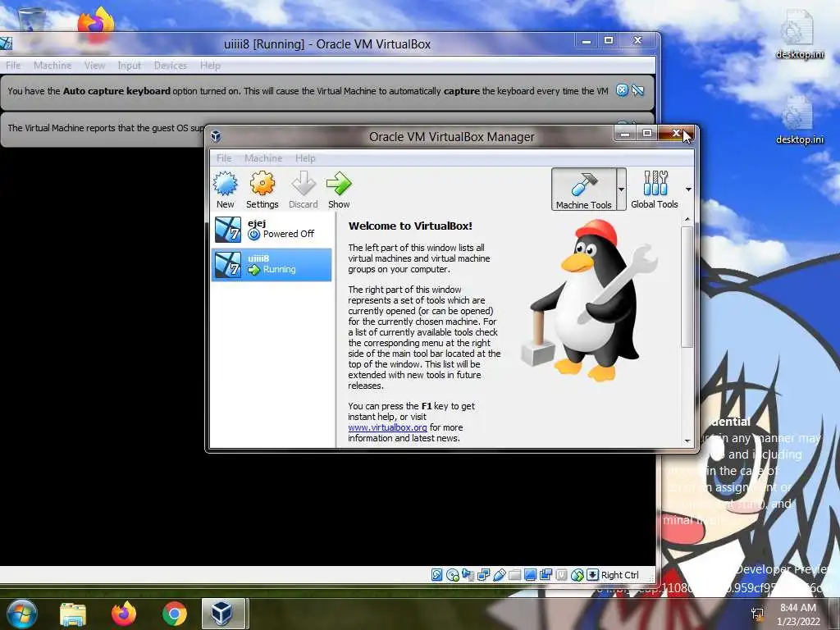Click the Windows 7 icon beside ejej
The width and height of the screenshot is (840, 630).
(x=228, y=230)
